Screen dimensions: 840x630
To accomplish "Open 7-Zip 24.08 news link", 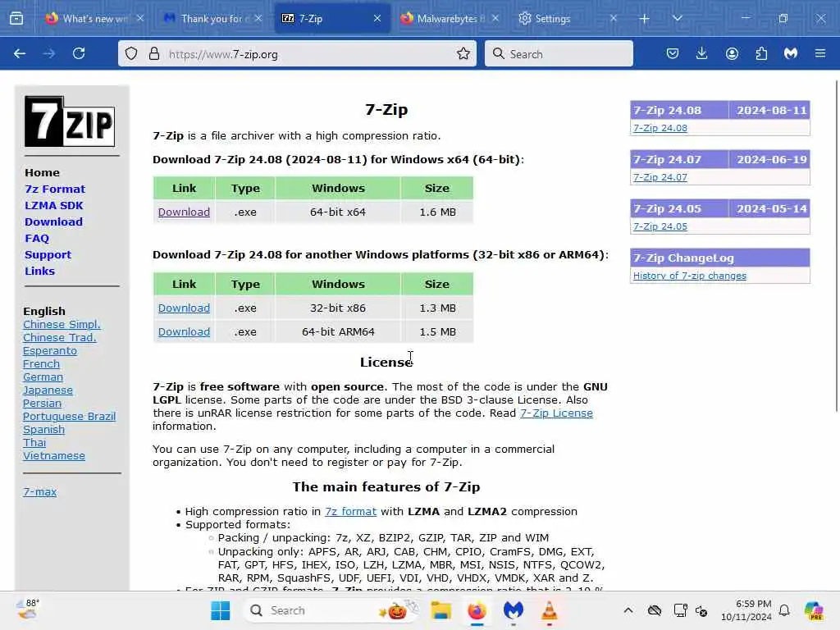I will click(660, 128).
